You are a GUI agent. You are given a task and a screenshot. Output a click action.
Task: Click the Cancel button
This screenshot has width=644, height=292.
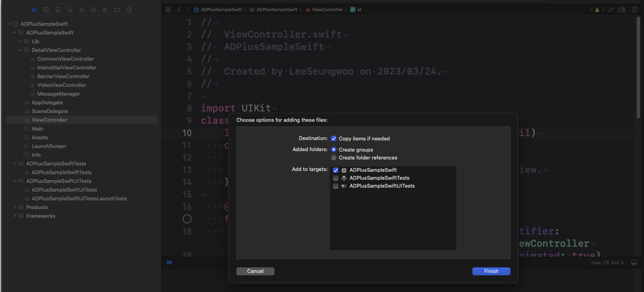click(255, 271)
